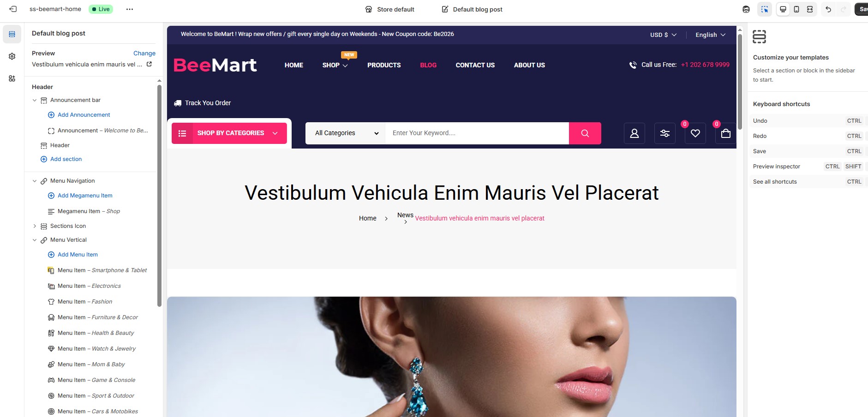Click the Change preview link

pos(144,54)
